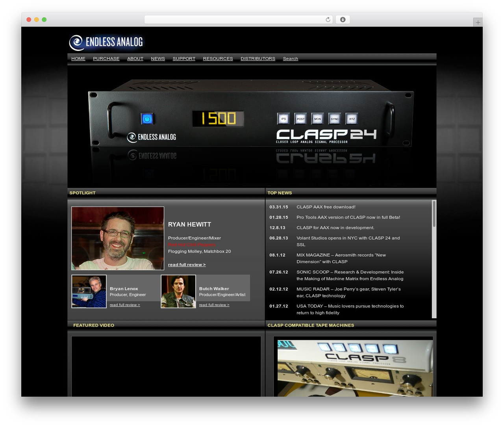Go to the HOME menu item
This screenshot has height=427, width=504.
(x=78, y=59)
